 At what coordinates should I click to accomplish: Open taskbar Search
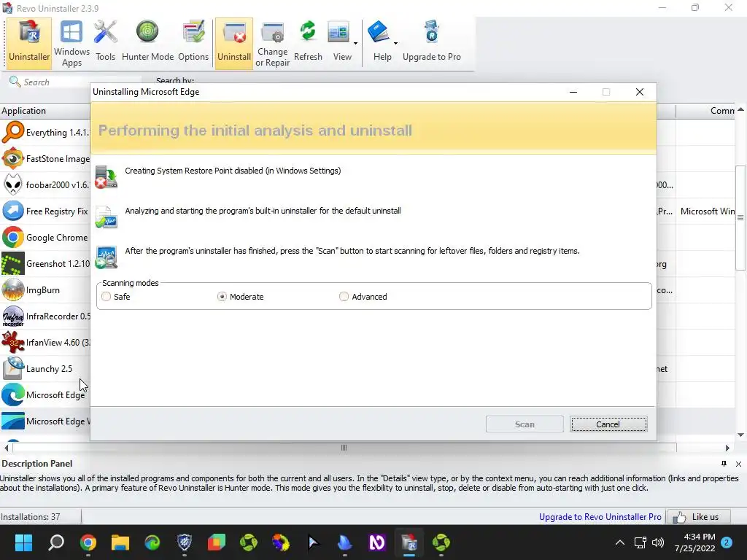click(56, 542)
